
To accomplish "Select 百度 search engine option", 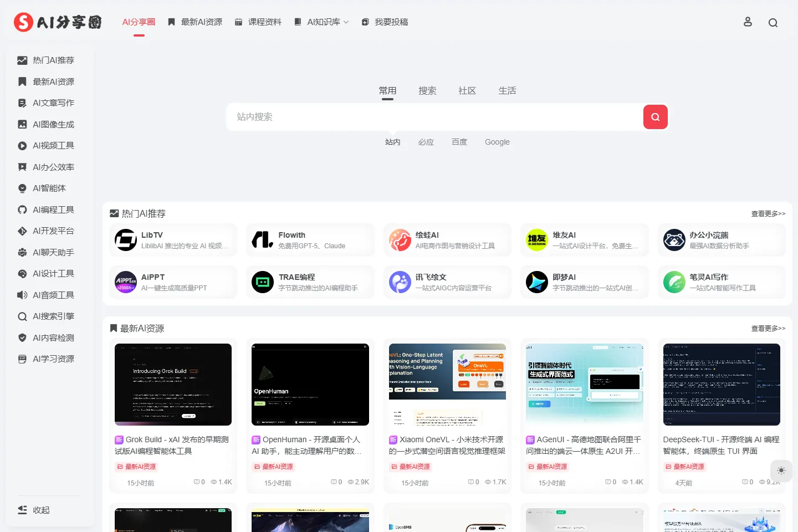I will (459, 142).
